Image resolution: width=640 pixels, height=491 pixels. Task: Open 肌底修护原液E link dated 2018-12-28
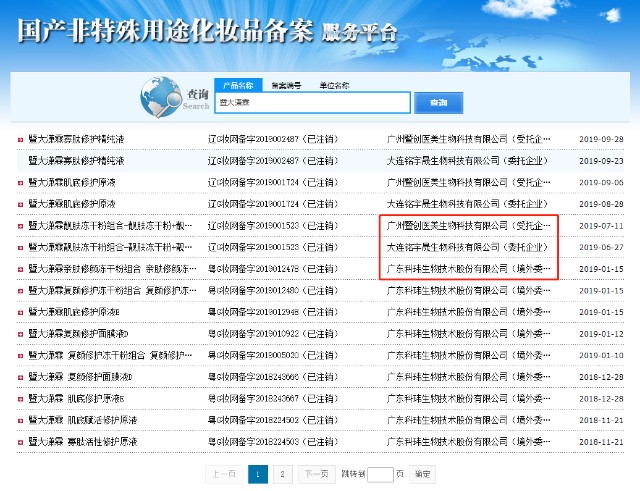pyautogui.click(x=76, y=398)
